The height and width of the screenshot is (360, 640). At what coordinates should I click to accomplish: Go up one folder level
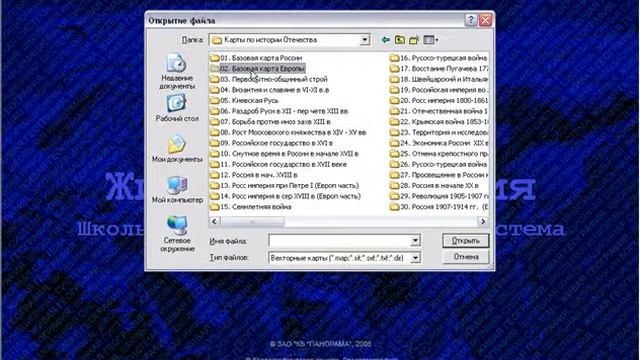(x=400, y=40)
